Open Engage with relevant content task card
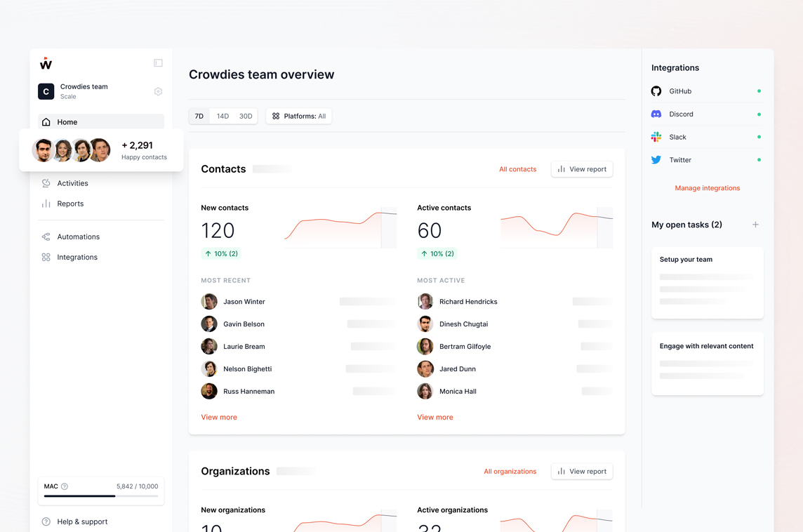803x532 pixels. pyautogui.click(x=708, y=364)
